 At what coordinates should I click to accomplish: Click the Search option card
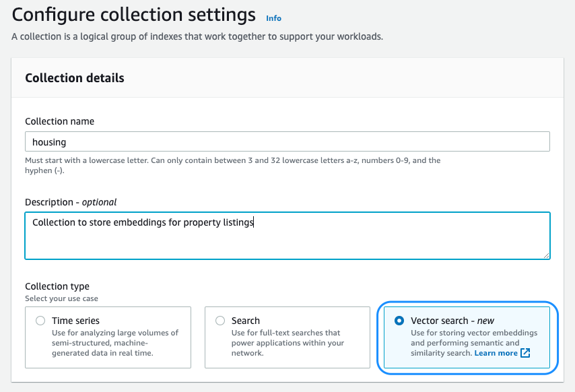(x=287, y=337)
